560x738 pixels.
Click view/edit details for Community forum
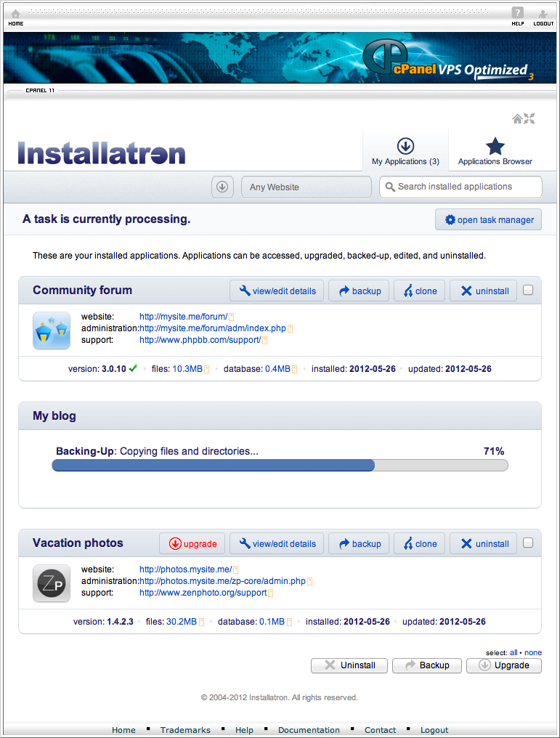[277, 291]
